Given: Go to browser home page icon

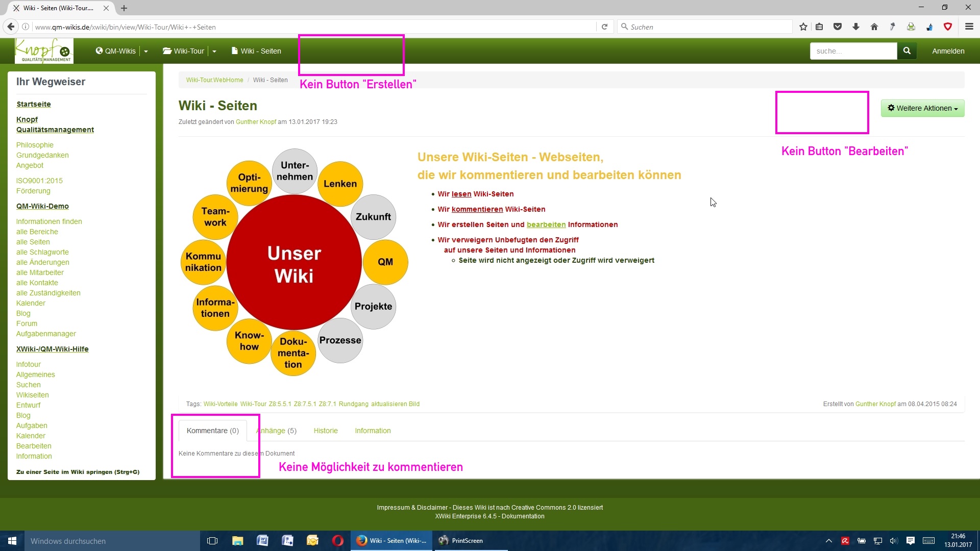Looking at the screenshot, I should (x=874, y=27).
